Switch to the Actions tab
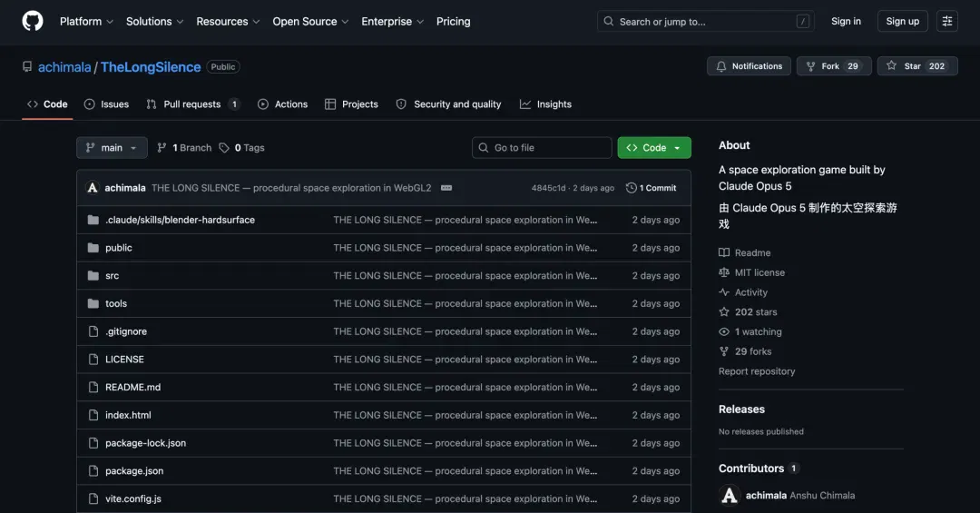Screen dimensions: 980x513 282,104
